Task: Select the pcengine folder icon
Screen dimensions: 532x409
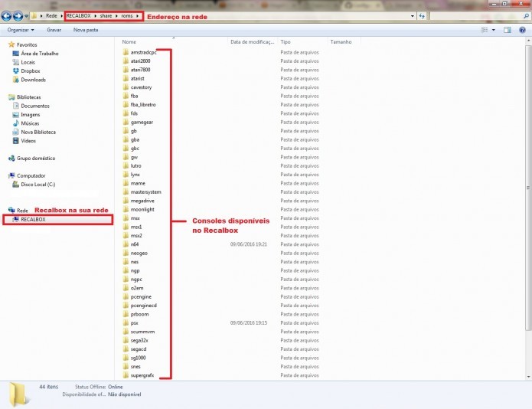Action: click(126, 296)
